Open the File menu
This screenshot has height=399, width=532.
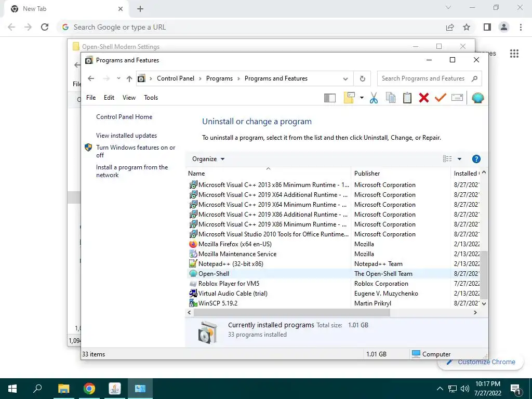point(91,98)
